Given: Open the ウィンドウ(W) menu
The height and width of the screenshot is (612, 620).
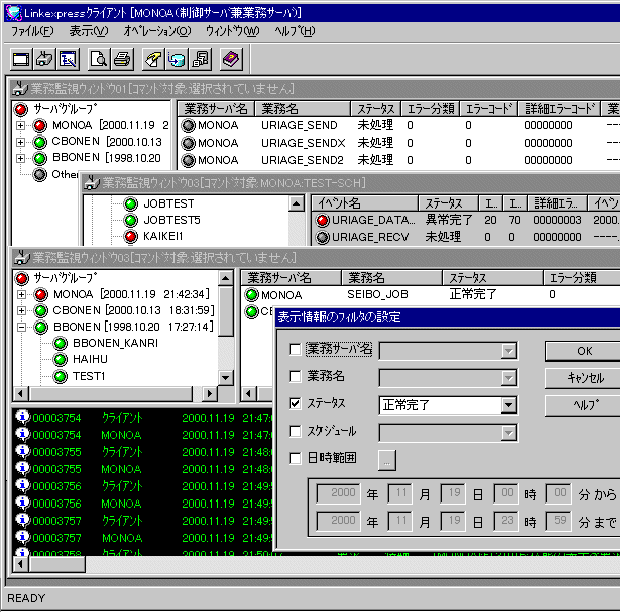Looking at the screenshot, I should (x=232, y=31).
